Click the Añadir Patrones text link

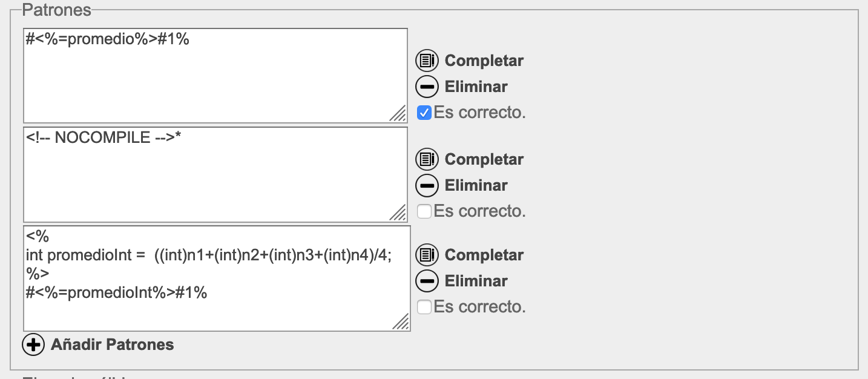click(x=112, y=344)
